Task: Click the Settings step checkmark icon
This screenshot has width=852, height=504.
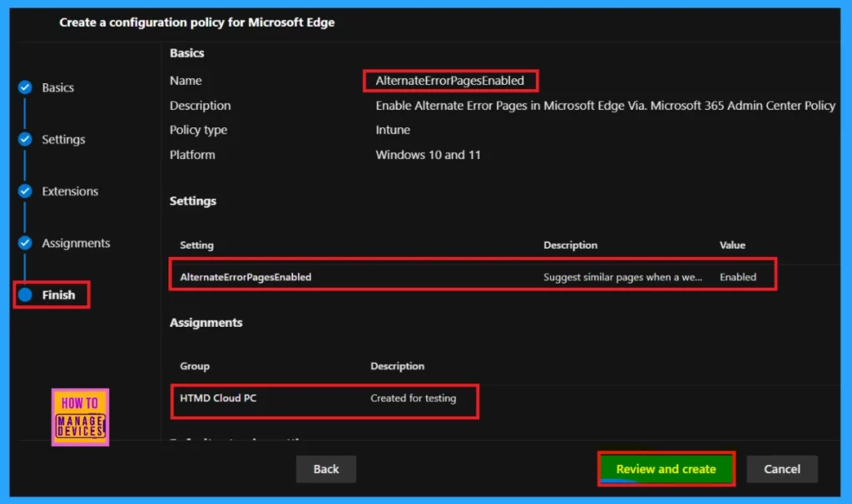Action: pyautogui.click(x=25, y=140)
